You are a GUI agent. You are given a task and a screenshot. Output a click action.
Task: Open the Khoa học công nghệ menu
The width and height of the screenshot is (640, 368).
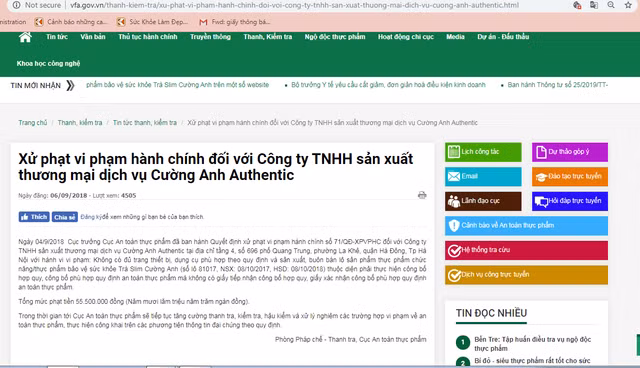pyautogui.click(x=48, y=63)
